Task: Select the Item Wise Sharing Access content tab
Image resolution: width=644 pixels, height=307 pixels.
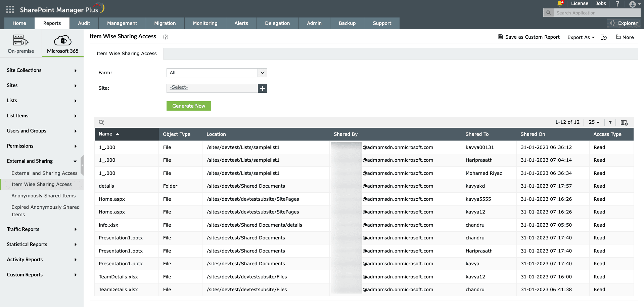Action: coord(127,53)
